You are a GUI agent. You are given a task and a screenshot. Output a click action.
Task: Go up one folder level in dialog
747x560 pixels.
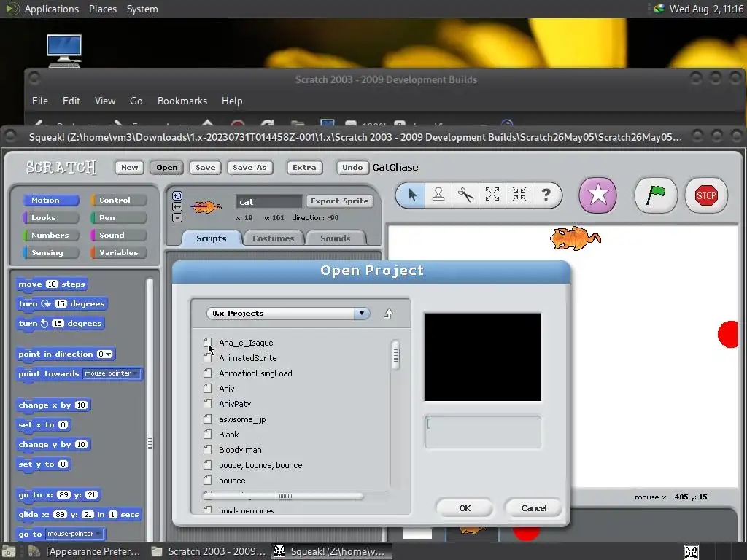tap(388, 314)
